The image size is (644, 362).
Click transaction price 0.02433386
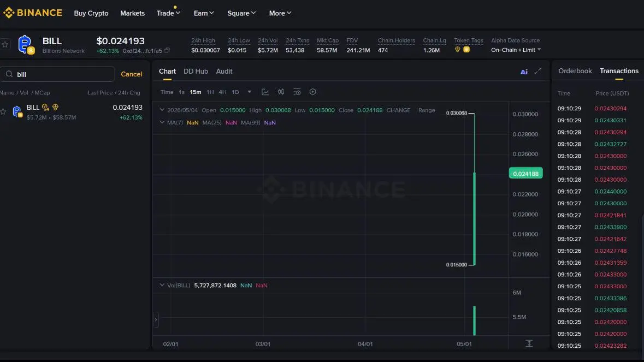click(610, 298)
